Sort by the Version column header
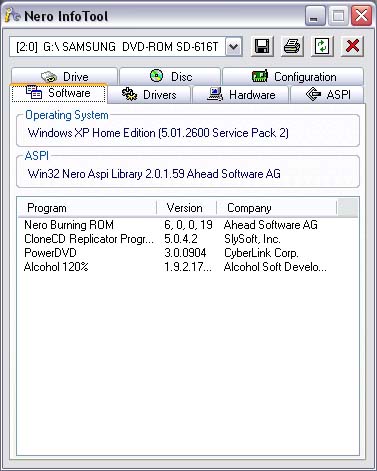Image resolution: width=377 pixels, height=471 pixels. [x=187, y=208]
